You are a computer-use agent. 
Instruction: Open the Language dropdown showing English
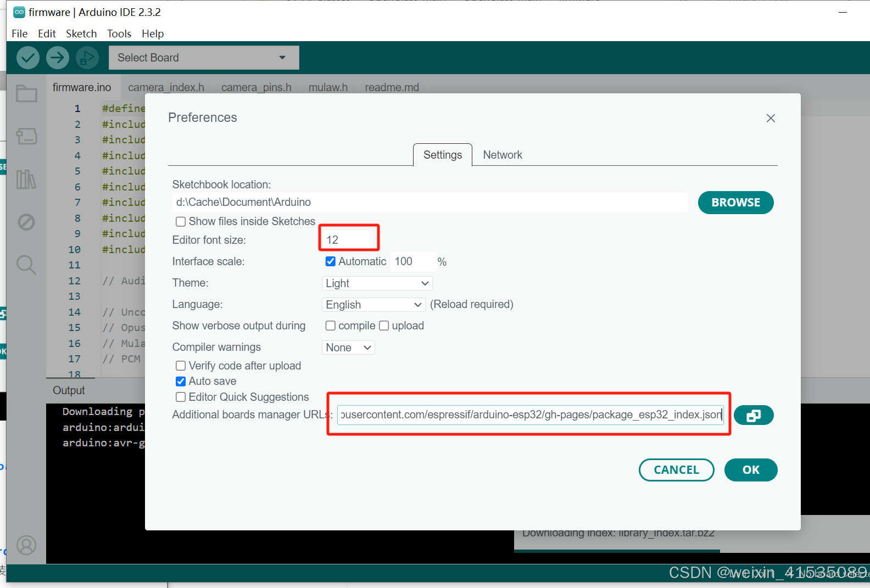(373, 305)
